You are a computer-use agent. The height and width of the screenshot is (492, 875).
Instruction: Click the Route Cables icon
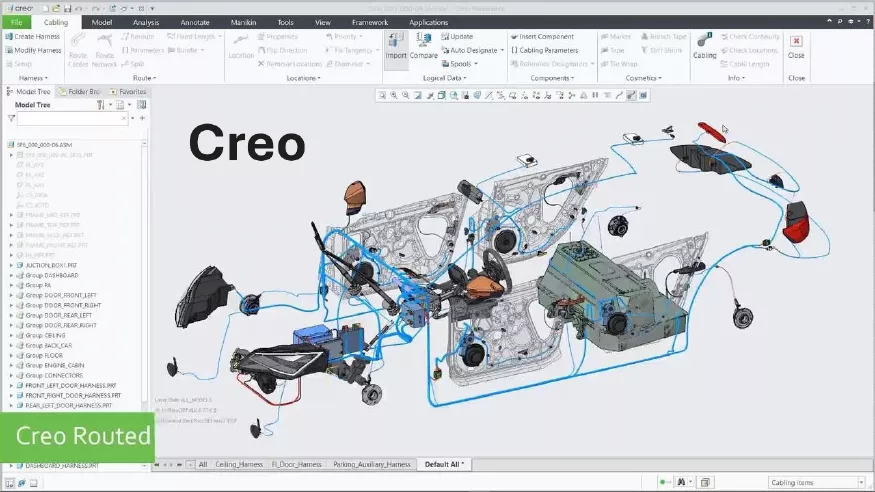78,41
